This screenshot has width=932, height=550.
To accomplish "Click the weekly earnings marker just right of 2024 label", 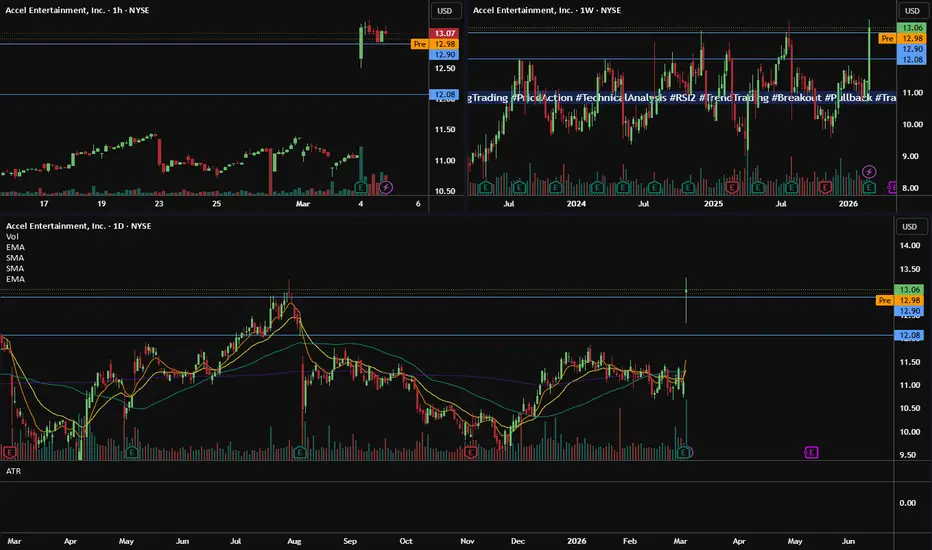I will 597,187.
